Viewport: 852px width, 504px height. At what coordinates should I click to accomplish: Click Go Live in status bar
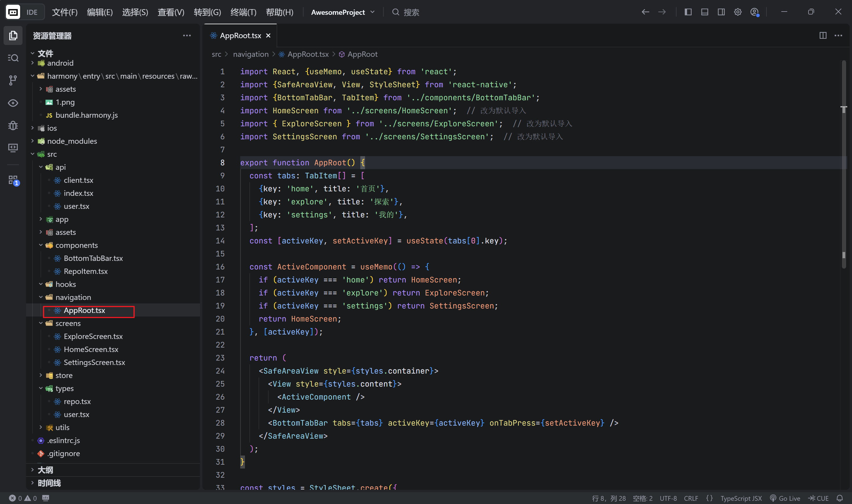(x=785, y=498)
